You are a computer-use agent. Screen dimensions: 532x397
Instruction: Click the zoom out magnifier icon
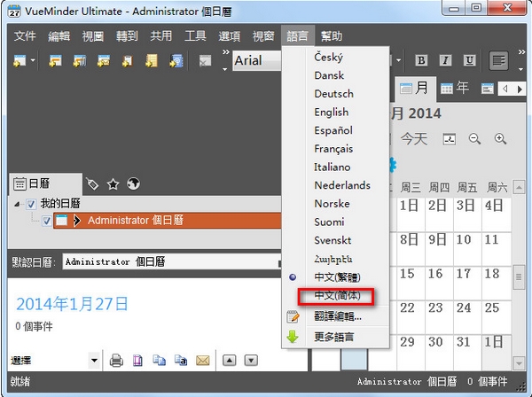tap(474, 138)
